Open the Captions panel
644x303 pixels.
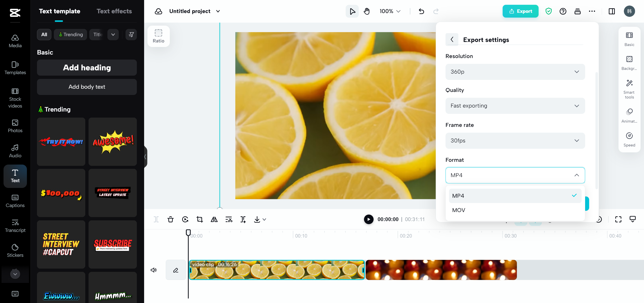(x=15, y=200)
